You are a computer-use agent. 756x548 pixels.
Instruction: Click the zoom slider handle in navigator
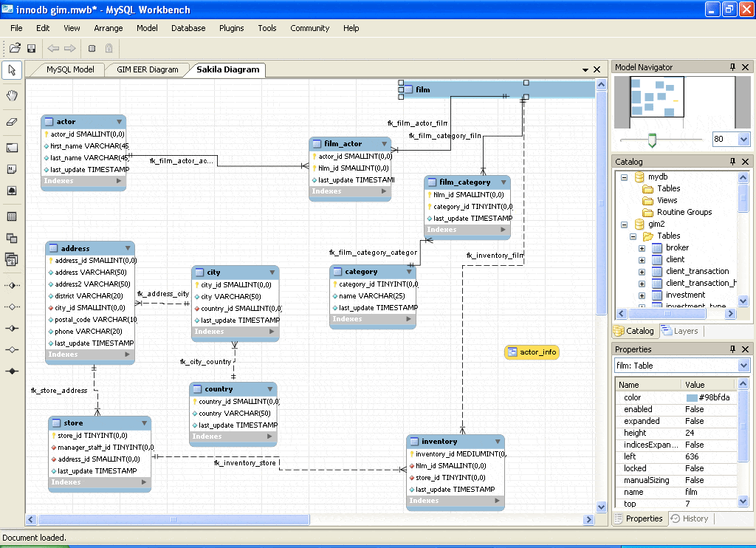[x=652, y=139]
